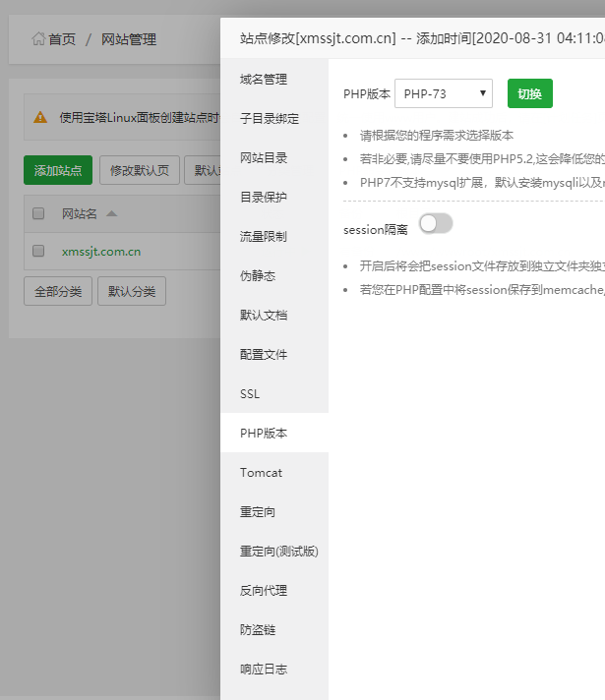This screenshot has height=700, width=605.
Task: Select the 伪静态 menu item
Action: coord(257,275)
